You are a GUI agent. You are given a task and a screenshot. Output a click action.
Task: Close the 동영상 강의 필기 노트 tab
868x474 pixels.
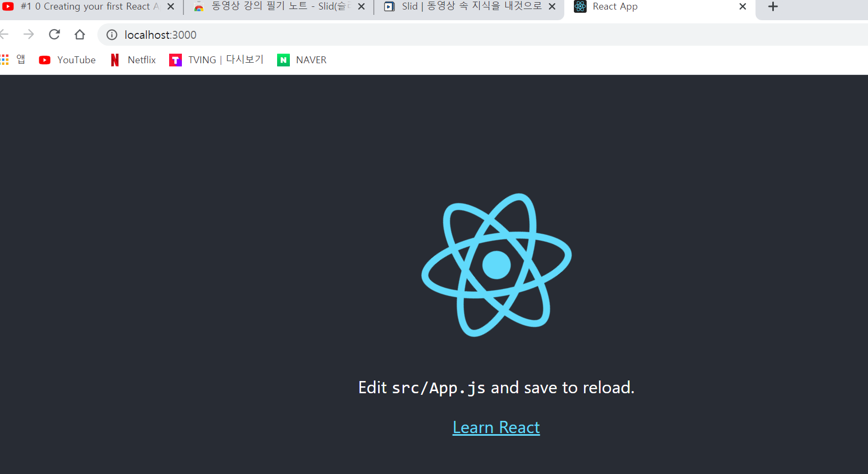pyautogui.click(x=361, y=7)
